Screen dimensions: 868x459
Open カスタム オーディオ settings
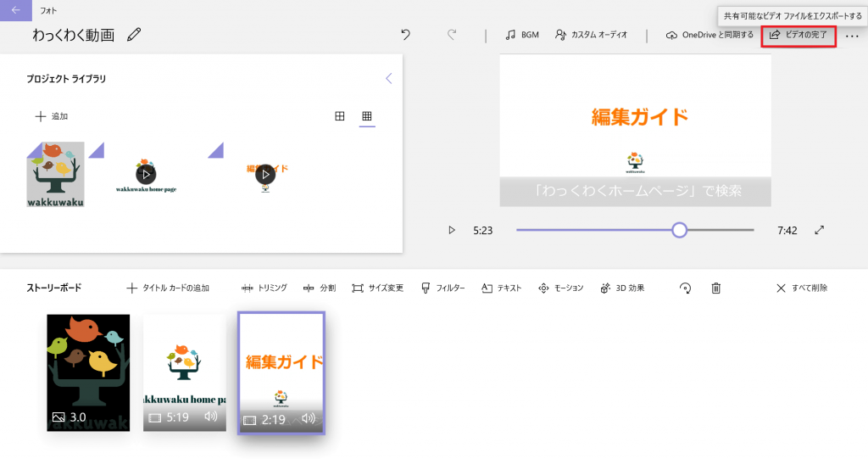591,35
